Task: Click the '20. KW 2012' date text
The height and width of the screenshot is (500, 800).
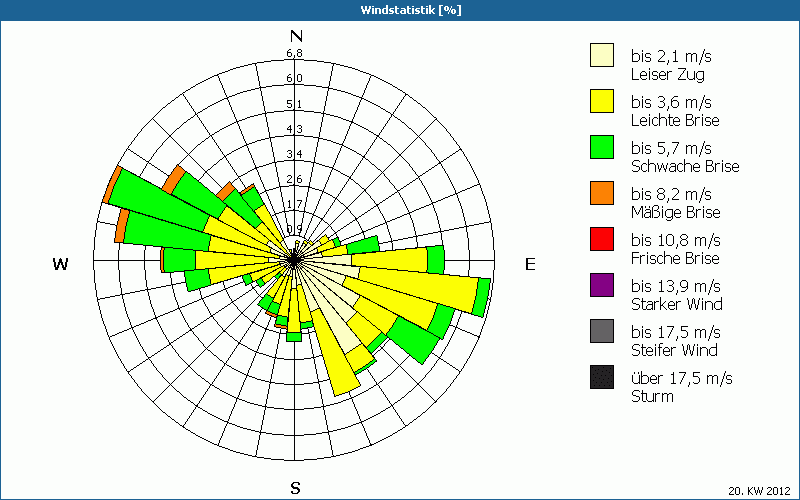Action: (760, 491)
